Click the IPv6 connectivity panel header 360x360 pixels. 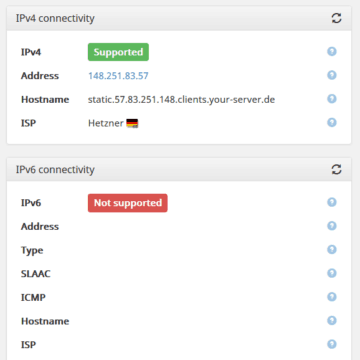179,170
